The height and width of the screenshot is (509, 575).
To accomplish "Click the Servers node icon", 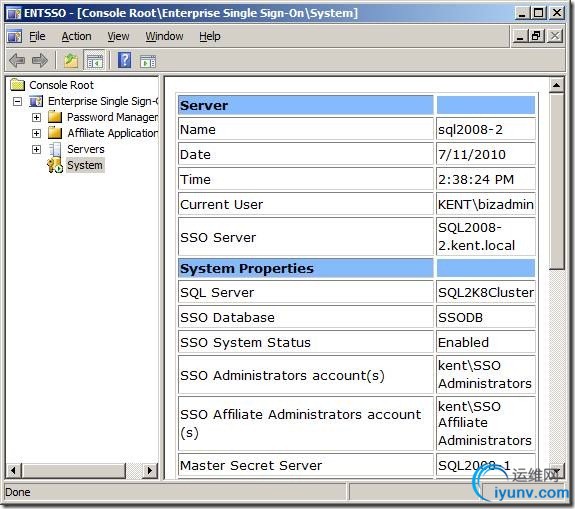I will (55, 149).
